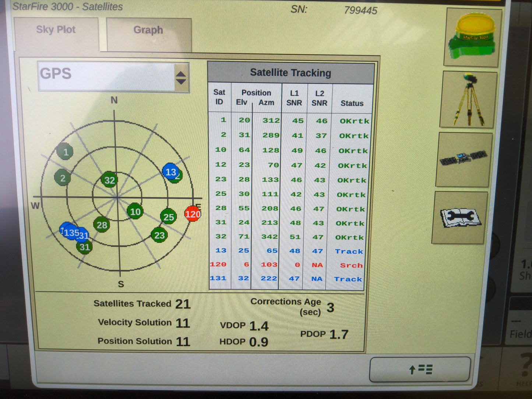Select satellite 2 marker on sky plot

63,178
